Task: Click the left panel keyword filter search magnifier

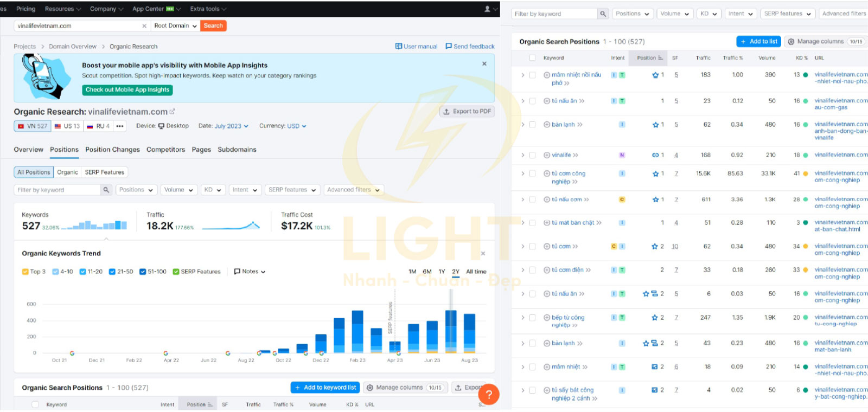Action: tap(106, 190)
